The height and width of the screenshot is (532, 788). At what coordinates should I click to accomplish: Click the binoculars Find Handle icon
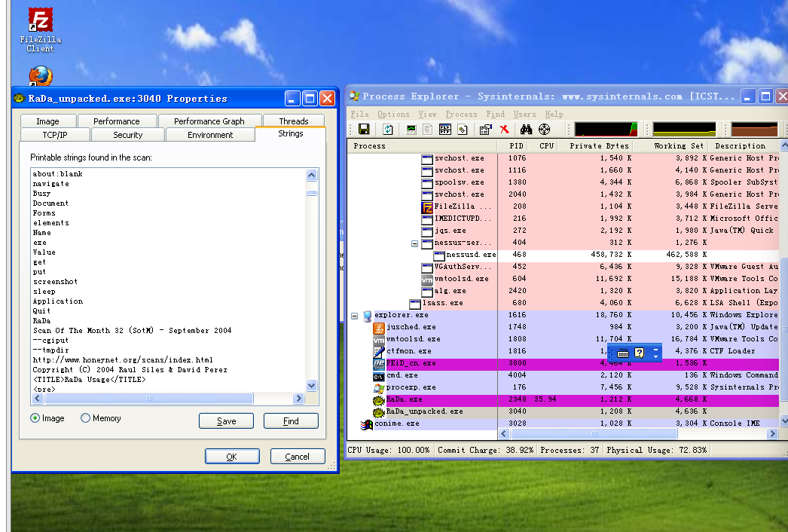pos(526,129)
